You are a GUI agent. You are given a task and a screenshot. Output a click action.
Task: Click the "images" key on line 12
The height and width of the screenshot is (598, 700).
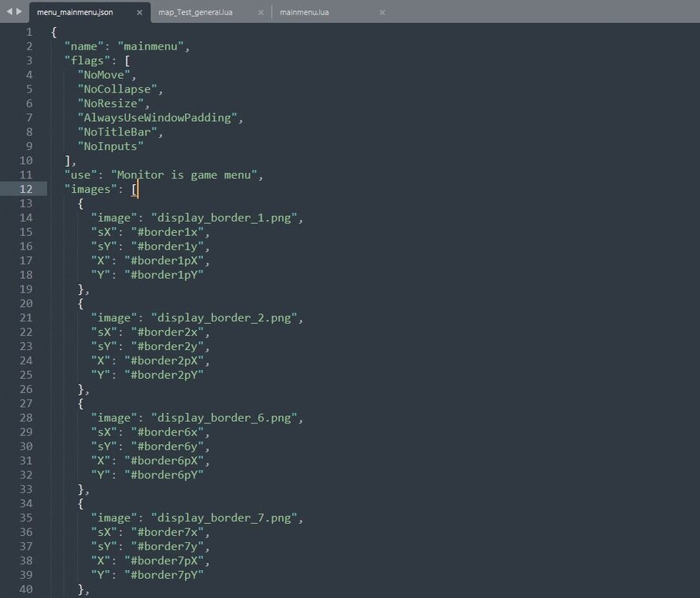coord(94,189)
